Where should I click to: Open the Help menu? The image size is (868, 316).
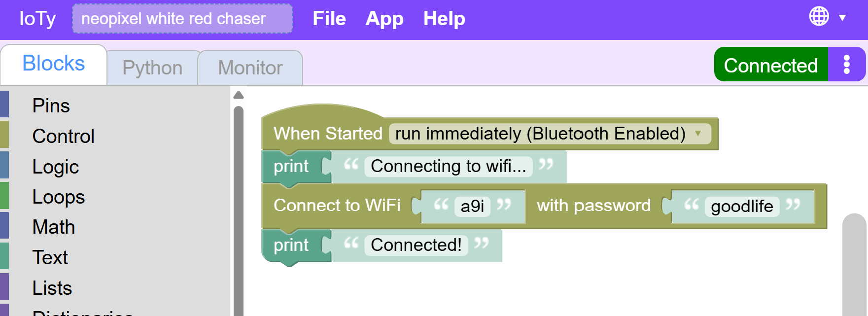point(444,19)
